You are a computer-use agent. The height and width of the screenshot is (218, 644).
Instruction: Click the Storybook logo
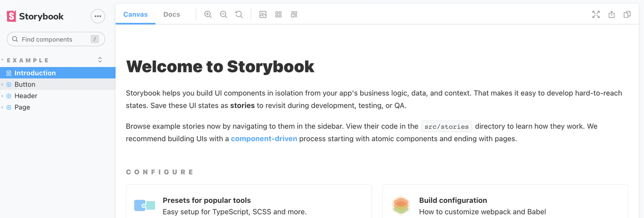35,17
